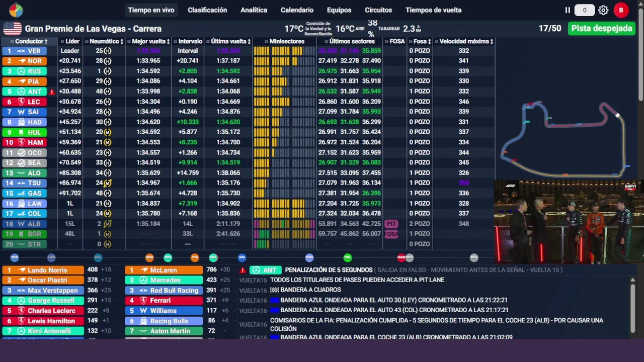644x362 pixels.
Task: Click the Últimos sectores column header
Action: point(350,41)
